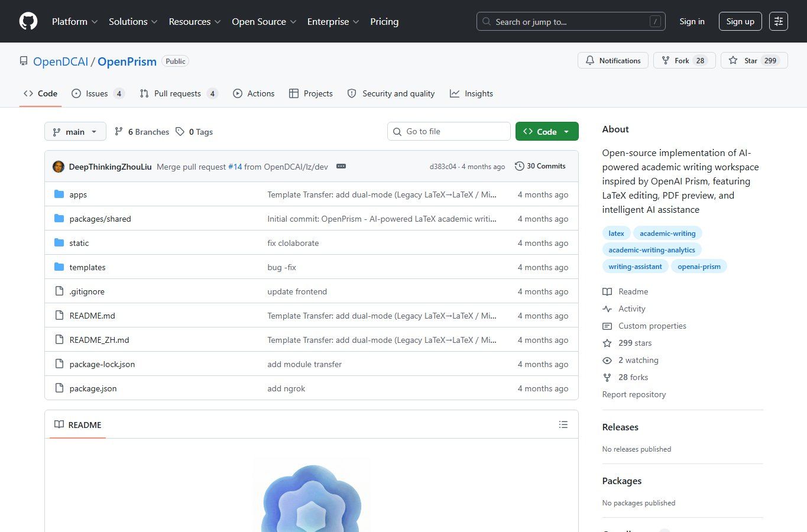Click the templates folder icon
The width and height of the screenshot is (807, 532).
[x=59, y=267]
